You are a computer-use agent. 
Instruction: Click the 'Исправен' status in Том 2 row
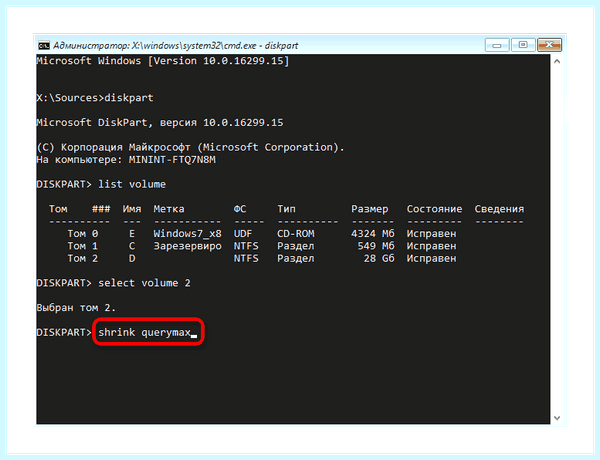tap(431, 259)
